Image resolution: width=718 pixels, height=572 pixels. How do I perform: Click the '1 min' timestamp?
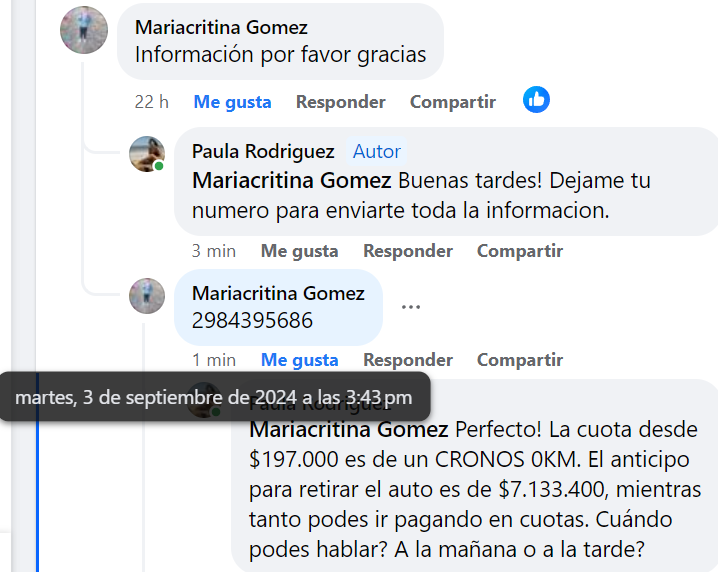pos(214,360)
